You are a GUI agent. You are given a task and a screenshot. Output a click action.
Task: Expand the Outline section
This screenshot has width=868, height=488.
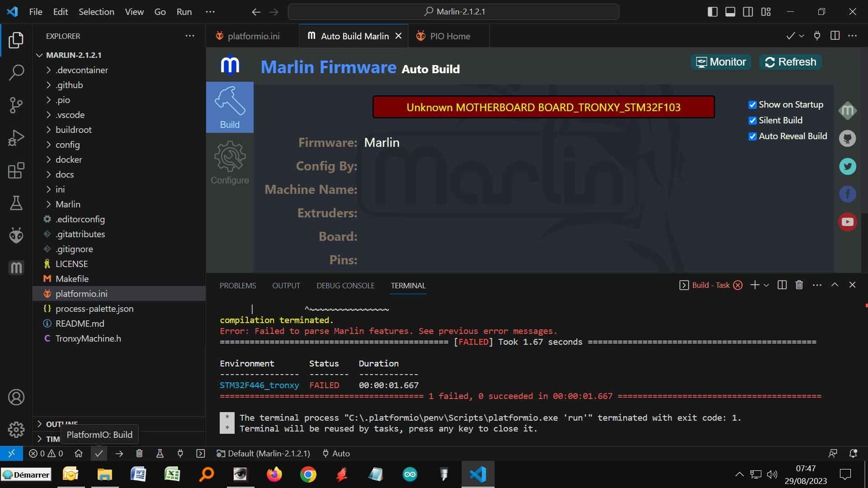tap(119, 424)
